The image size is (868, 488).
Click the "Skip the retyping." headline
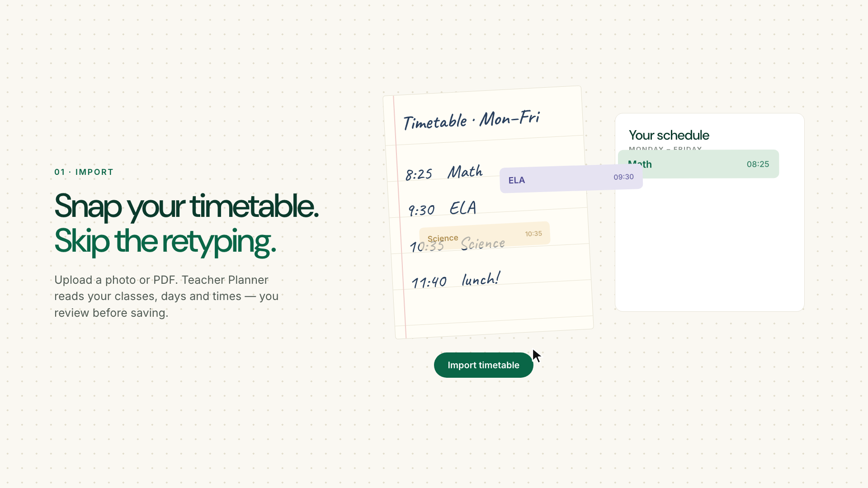(x=165, y=241)
